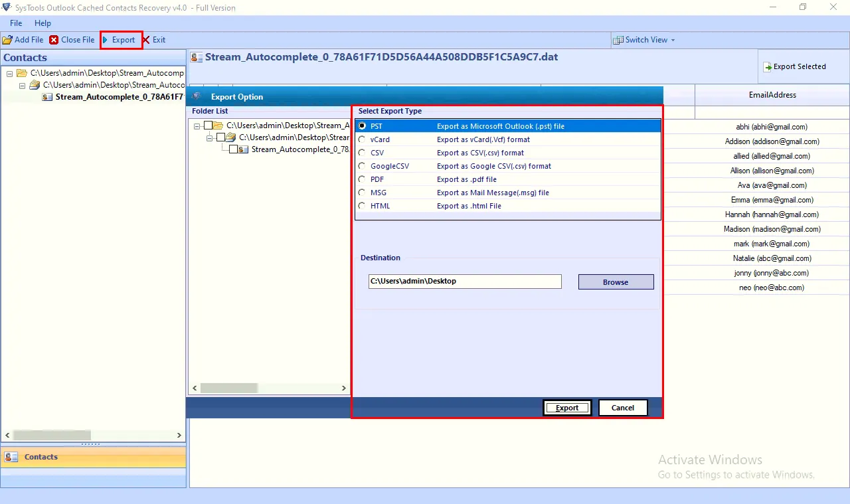Click the Export toolbar button
Screen dimensions: 850x504
tap(122, 40)
